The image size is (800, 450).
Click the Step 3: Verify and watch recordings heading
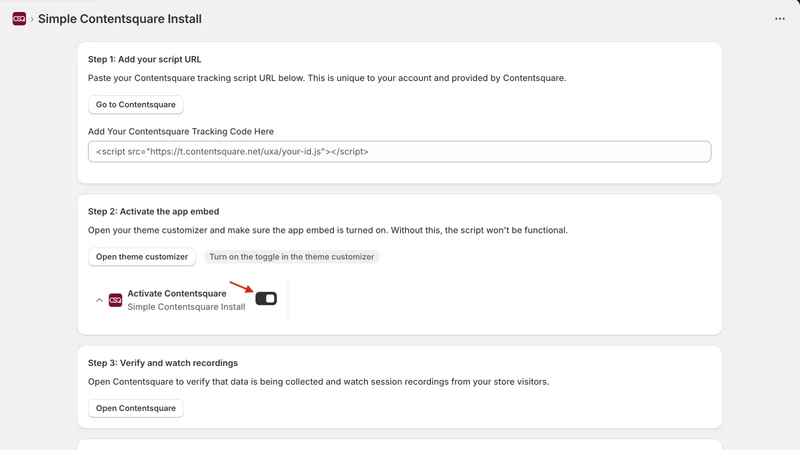coord(163,363)
